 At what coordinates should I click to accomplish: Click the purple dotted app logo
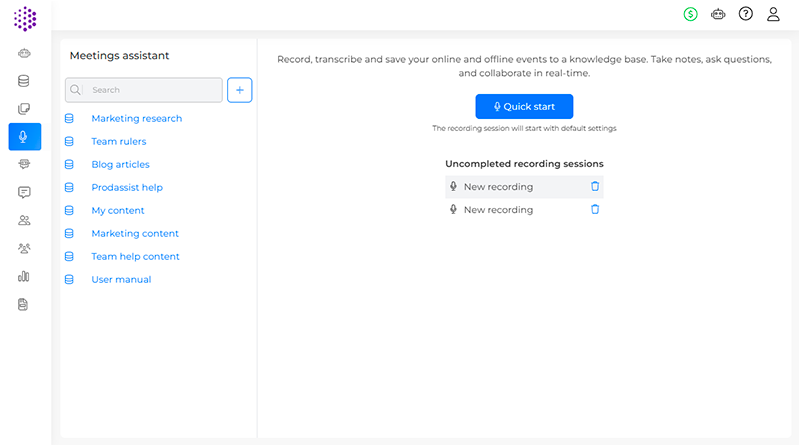[x=25, y=18]
